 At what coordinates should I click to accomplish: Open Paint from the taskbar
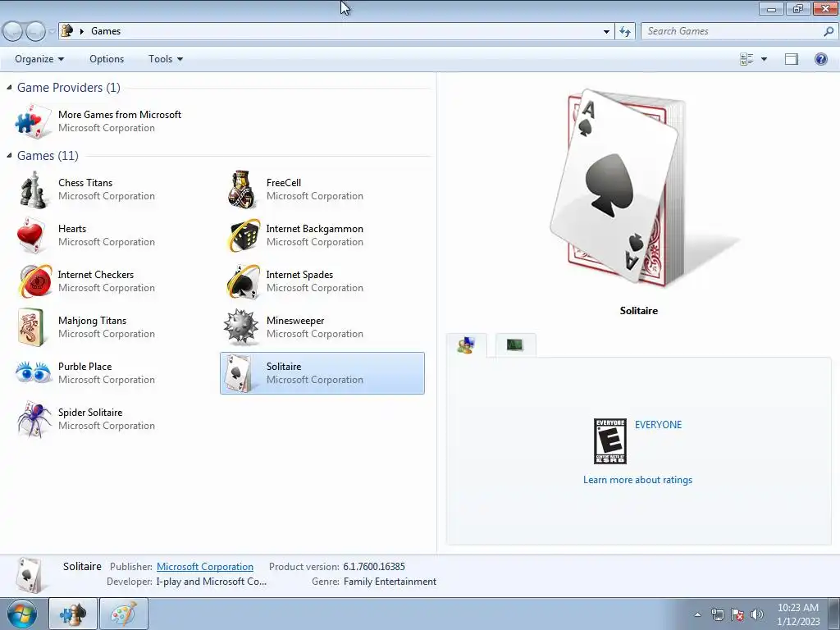(x=124, y=614)
